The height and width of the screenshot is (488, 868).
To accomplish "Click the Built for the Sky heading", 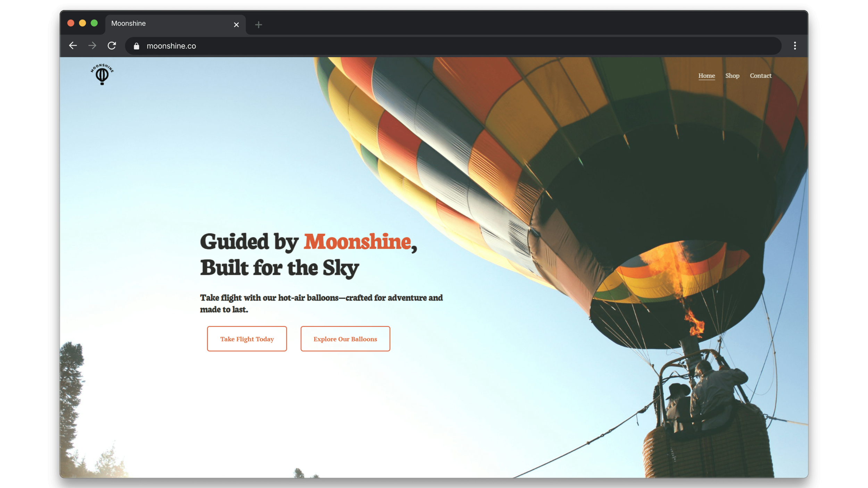I will (279, 268).
